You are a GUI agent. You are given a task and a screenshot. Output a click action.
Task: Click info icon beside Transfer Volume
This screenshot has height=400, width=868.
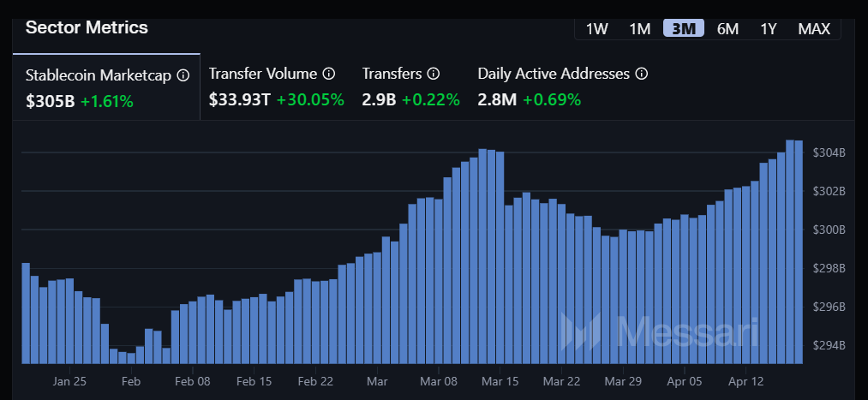point(328,74)
